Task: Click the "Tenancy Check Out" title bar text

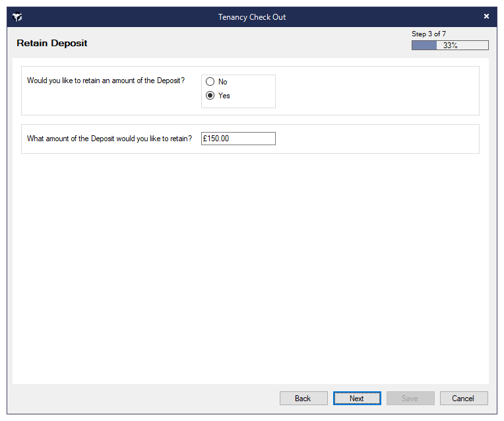Action: 252,17
